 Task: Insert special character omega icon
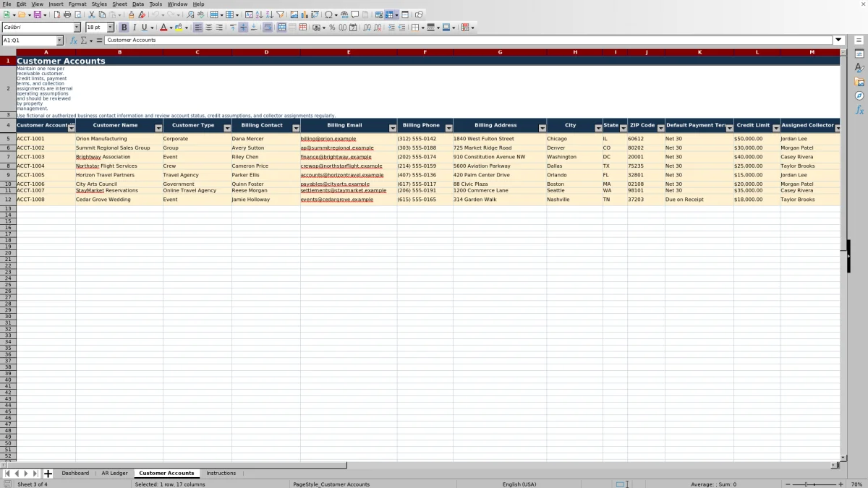(x=328, y=14)
